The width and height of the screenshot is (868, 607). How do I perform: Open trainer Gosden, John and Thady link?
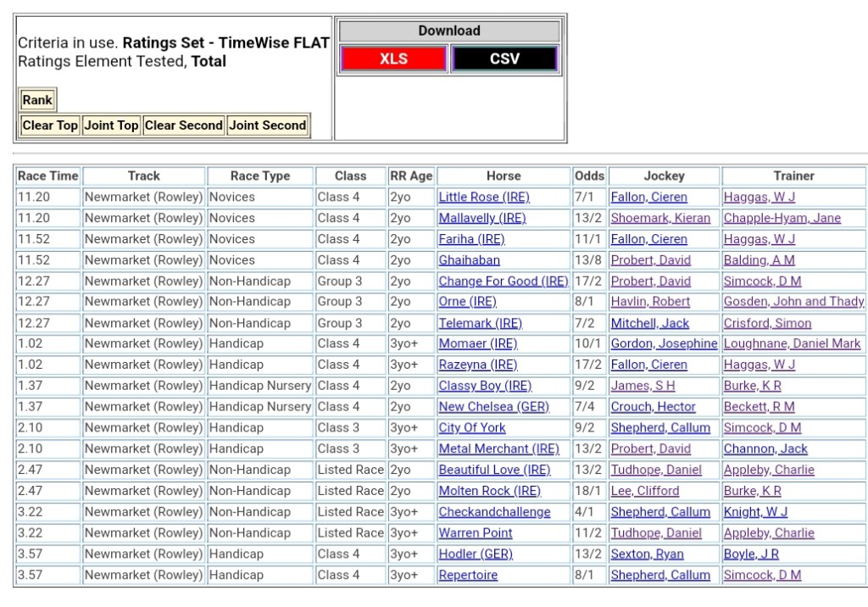coord(793,302)
